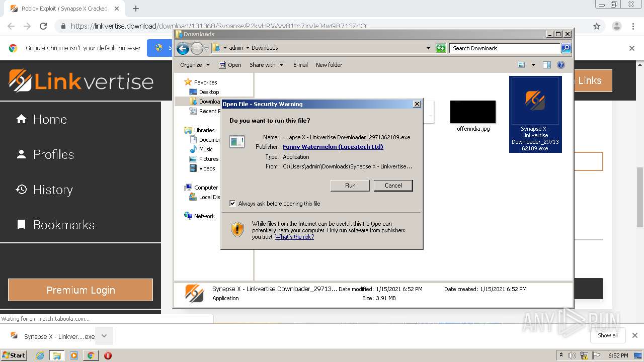Image resolution: width=644 pixels, height=362 pixels.
Task: Open the Explorer recent pages dropdown arrow
Action: (x=206, y=48)
